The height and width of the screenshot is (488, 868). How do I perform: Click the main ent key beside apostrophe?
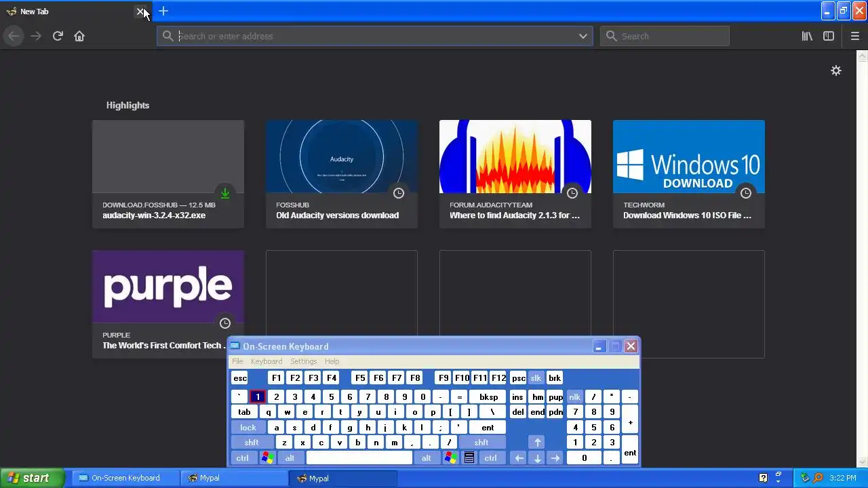[488, 428]
